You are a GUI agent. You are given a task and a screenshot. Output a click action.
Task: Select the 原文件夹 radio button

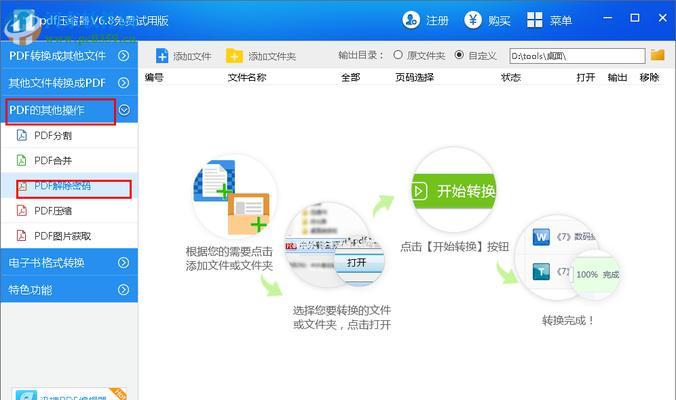pos(398,55)
